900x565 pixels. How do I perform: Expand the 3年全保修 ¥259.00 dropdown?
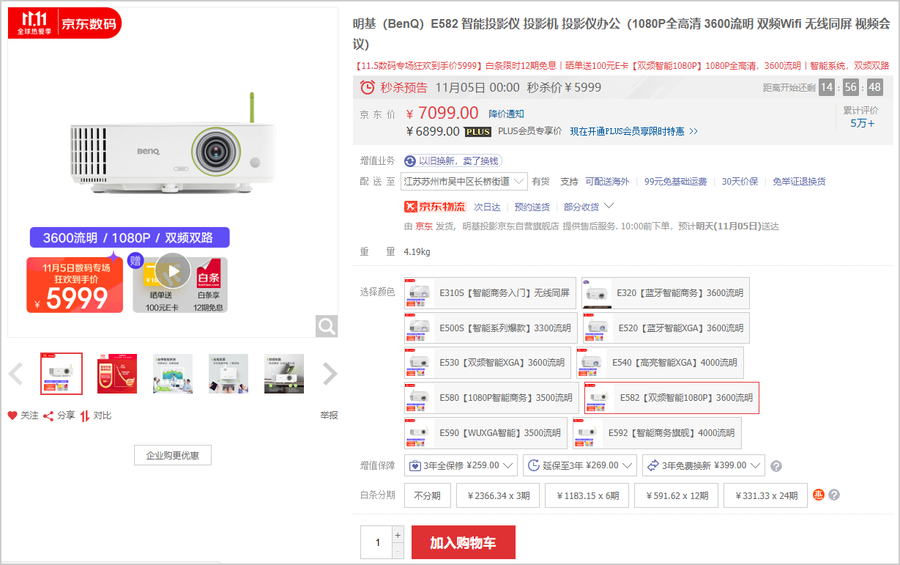coord(461,465)
